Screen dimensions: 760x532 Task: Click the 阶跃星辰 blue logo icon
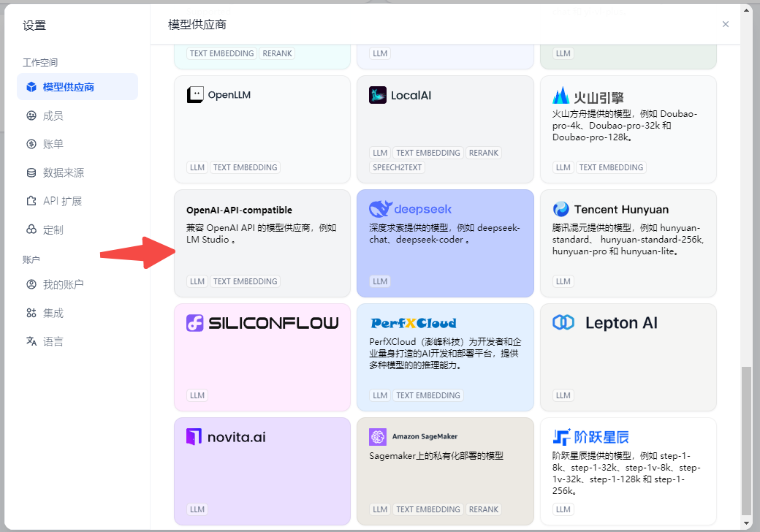coord(561,436)
